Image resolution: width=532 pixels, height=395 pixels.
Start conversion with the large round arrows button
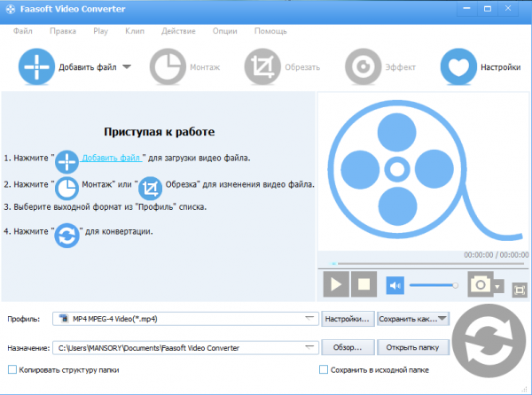[x=489, y=341]
